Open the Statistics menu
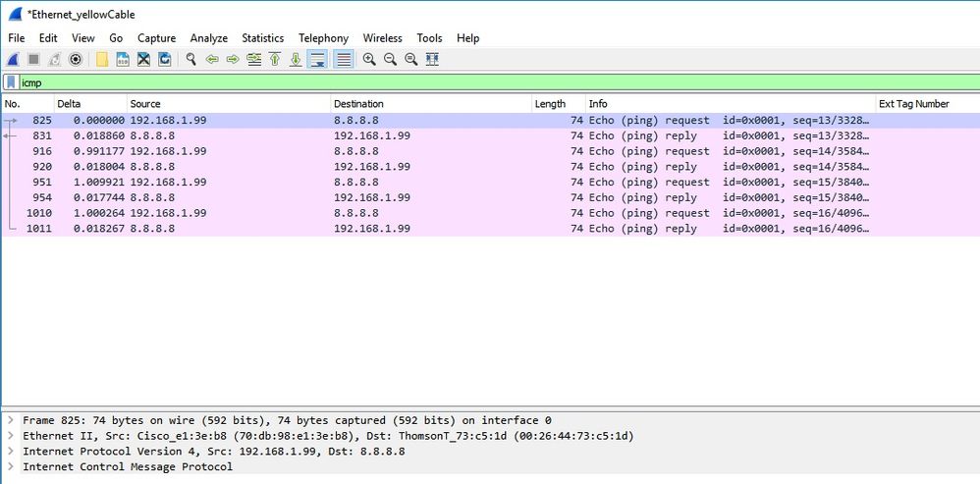Image resolution: width=980 pixels, height=484 pixels. [263, 38]
